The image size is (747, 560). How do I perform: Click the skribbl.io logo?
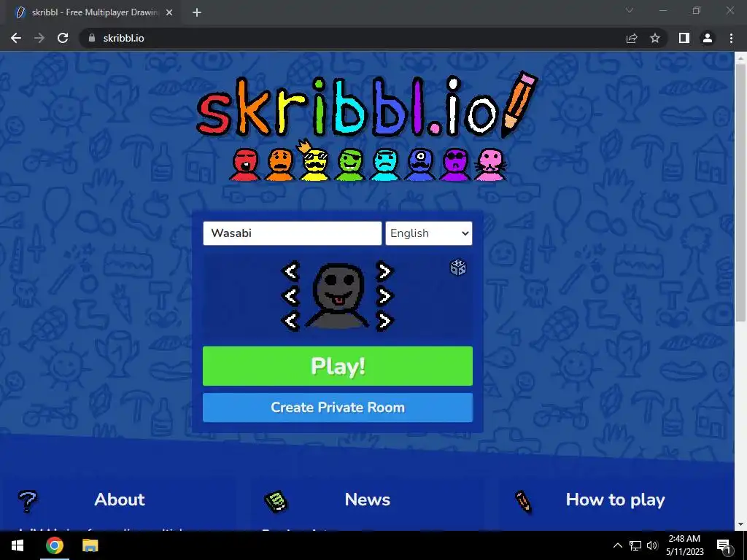[368, 105]
